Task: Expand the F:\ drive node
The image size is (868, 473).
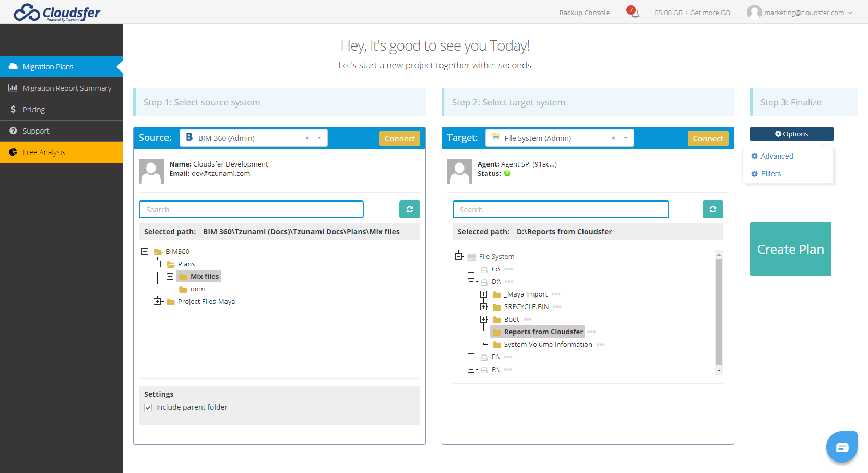Action: pyautogui.click(x=471, y=369)
